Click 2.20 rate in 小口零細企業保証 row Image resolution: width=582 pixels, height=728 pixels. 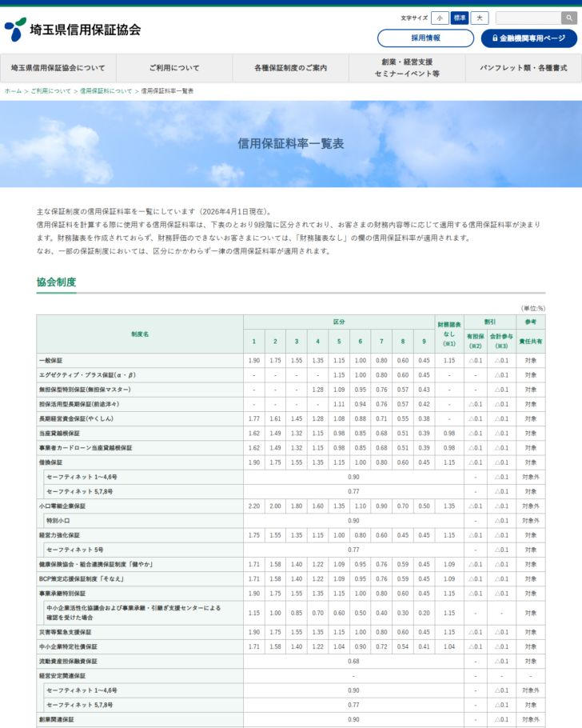click(x=254, y=506)
